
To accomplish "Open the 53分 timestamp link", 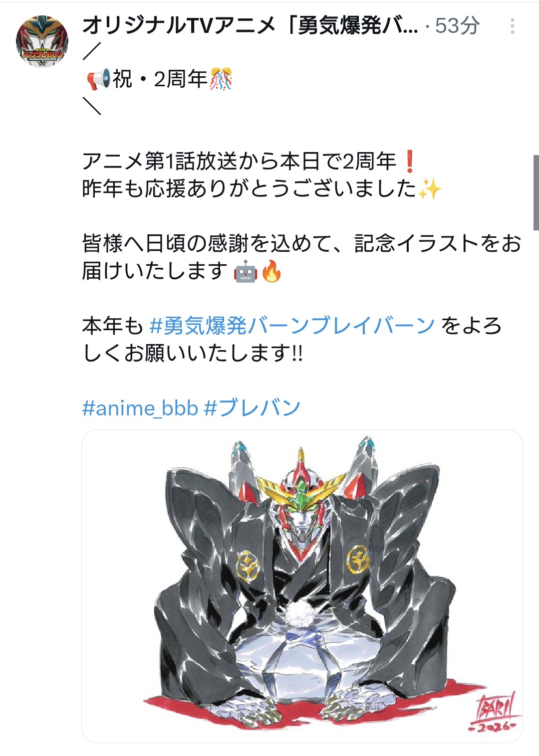I will pos(457,26).
